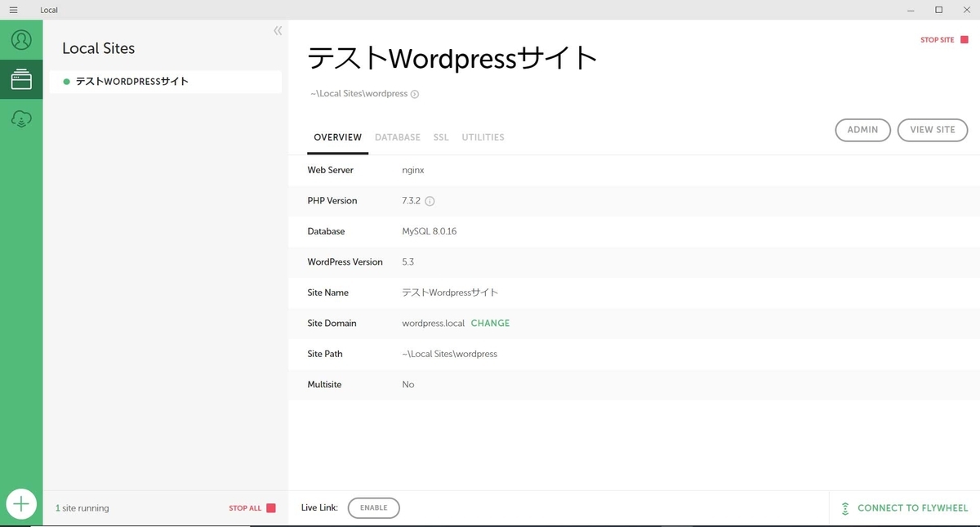The image size is (980, 527).
Task: Click the STOP ALL red square icon
Action: click(x=271, y=508)
